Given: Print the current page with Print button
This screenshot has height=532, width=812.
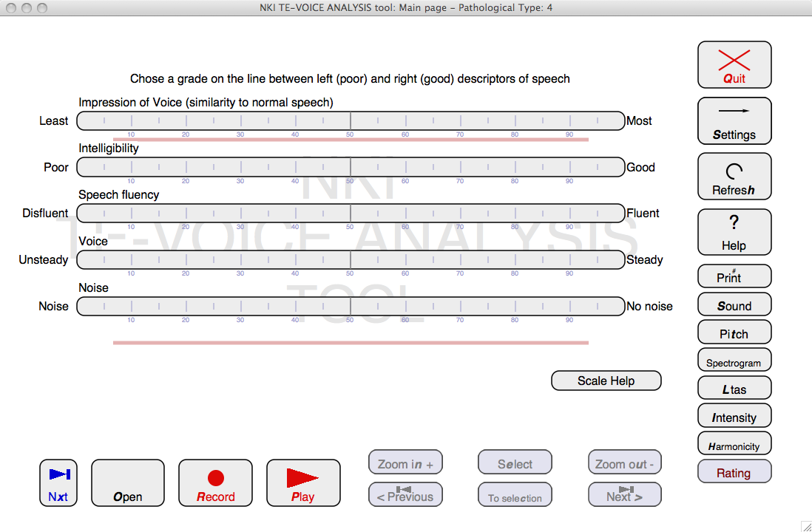Looking at the screenshot, I should click(734, 276).
